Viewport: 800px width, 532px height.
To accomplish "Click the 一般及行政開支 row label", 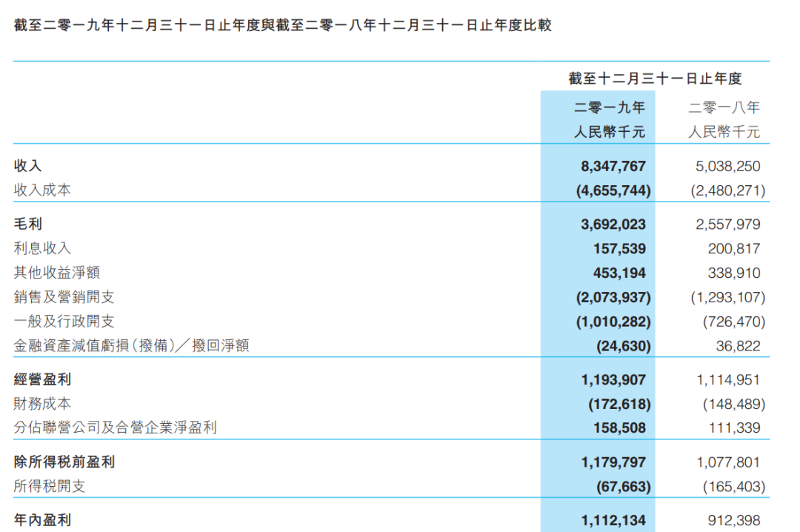I will [64, 321].
